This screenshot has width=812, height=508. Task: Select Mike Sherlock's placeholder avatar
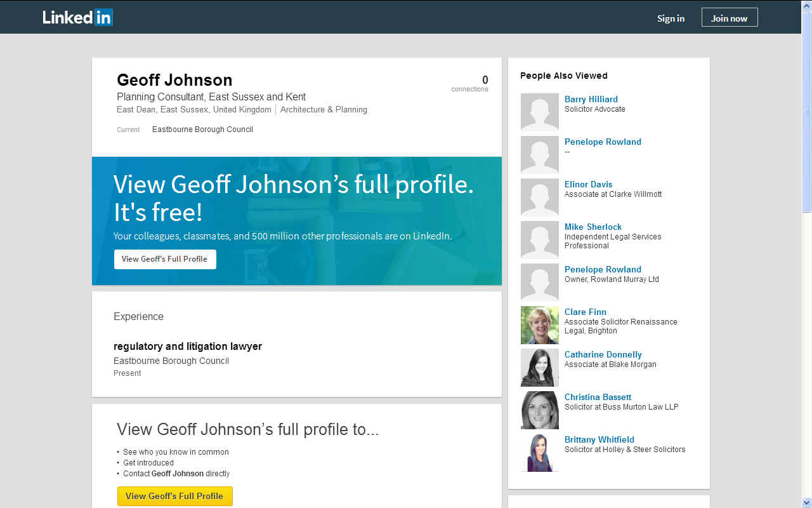(539, 239)
